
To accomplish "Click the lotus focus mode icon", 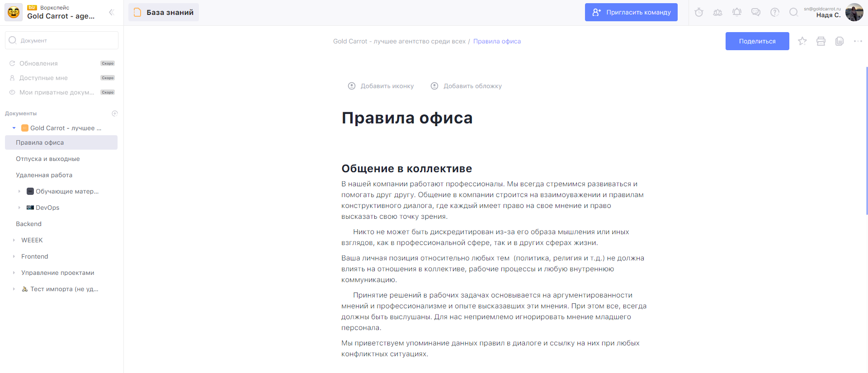I will click(718, 12).
